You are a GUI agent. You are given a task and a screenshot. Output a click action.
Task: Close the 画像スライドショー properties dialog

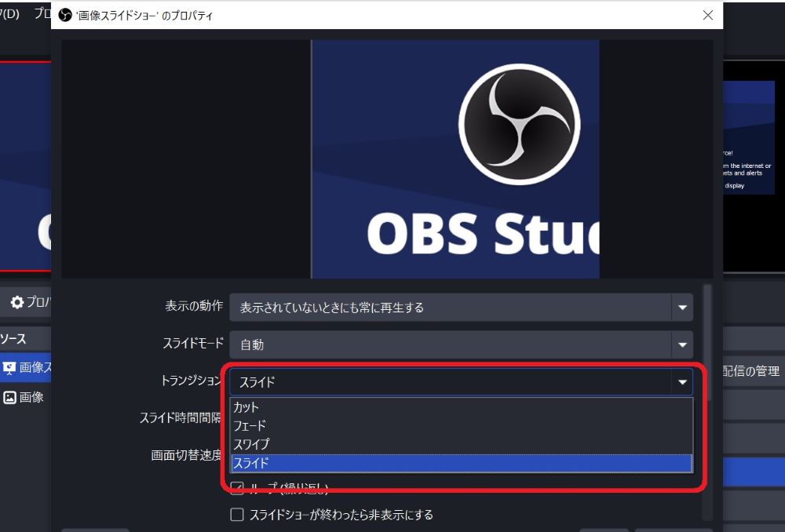708,15
